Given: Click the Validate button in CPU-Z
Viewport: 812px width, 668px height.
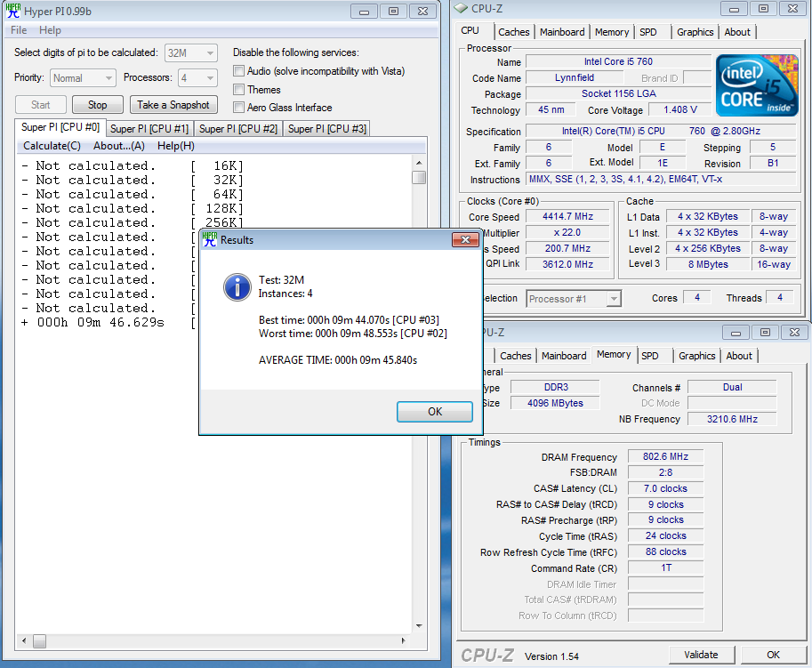Looking at the screenshot, I should (x=701, y=655).
